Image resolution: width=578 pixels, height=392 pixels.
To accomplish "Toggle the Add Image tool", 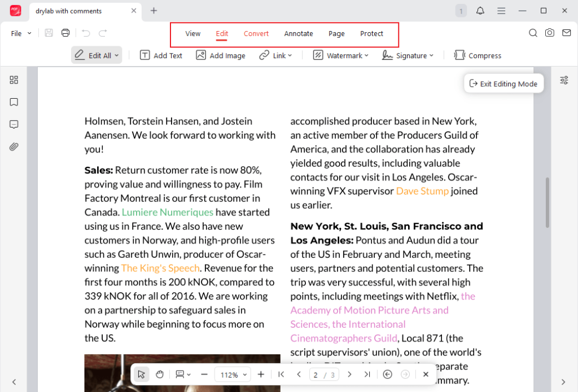I will tap(221, 55).
